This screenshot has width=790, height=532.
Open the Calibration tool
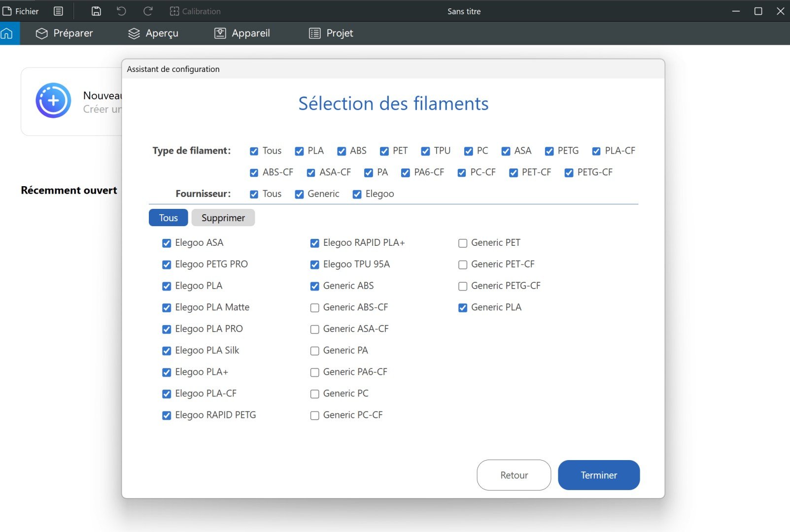[195, 11]
